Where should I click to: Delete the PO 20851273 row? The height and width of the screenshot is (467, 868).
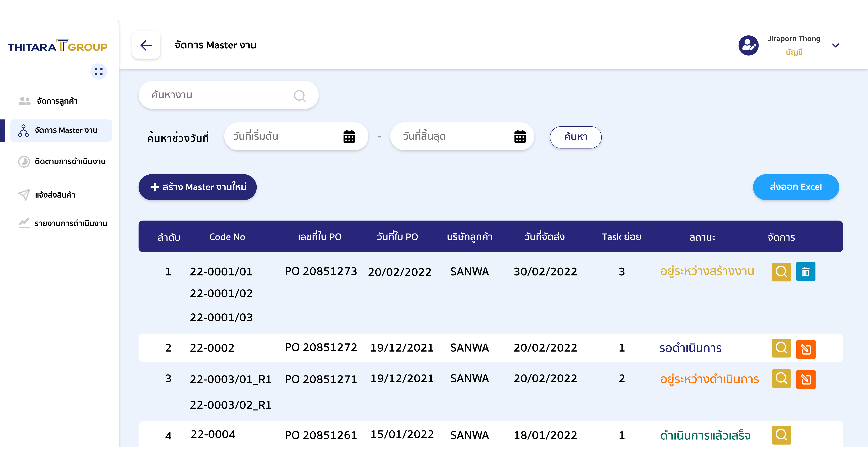(x=806, y=271)
